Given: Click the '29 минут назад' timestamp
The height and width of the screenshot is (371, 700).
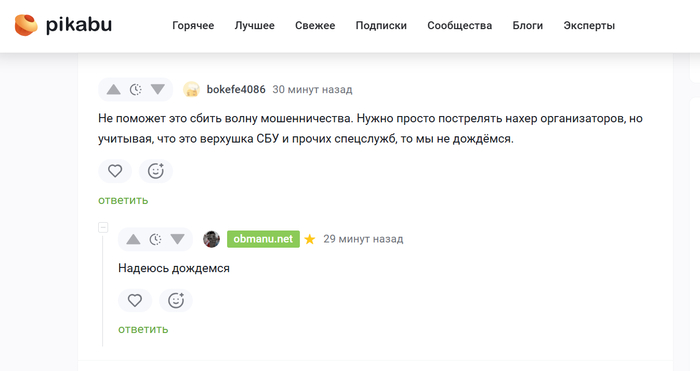Looking at the screenshot, I should pos(363,239).
